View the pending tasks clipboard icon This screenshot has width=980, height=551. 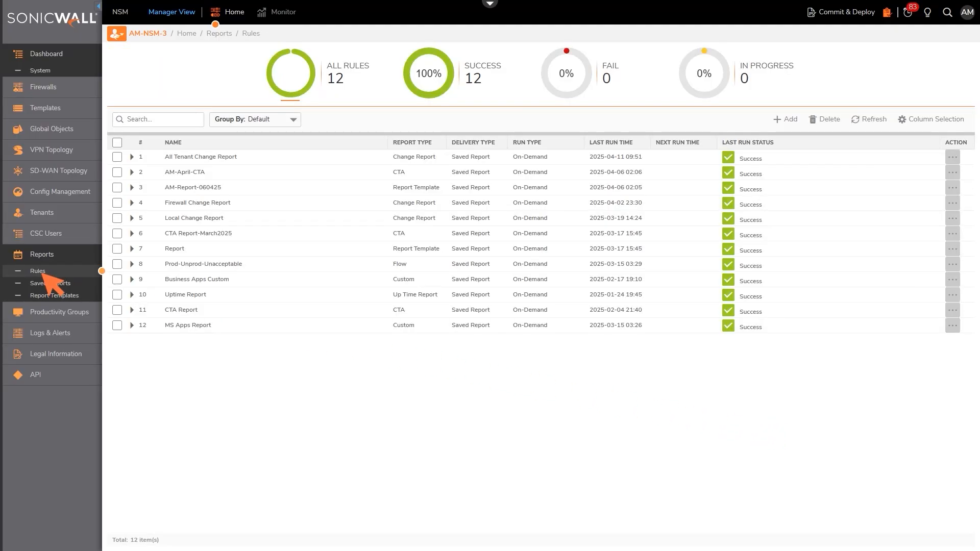point(887,12)
